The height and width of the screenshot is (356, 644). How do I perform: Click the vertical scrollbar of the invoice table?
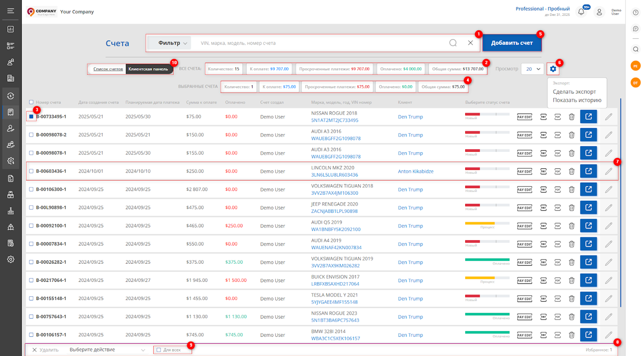[620, 202]
